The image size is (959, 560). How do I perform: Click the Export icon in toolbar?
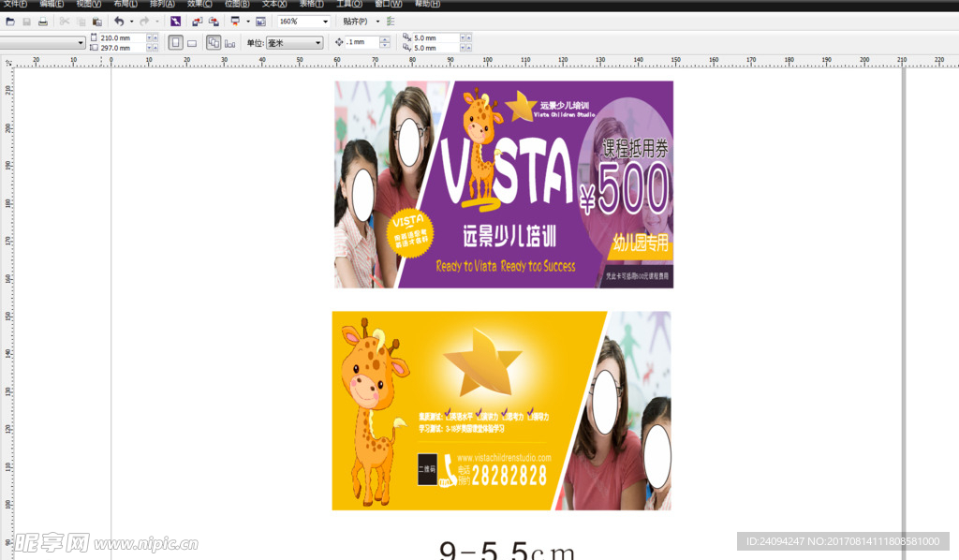coord(214,21)
